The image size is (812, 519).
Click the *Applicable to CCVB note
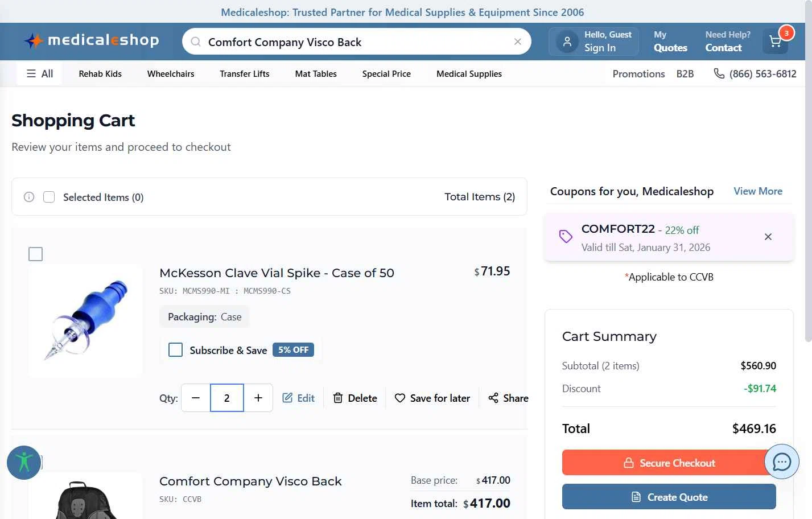[669, 277]
